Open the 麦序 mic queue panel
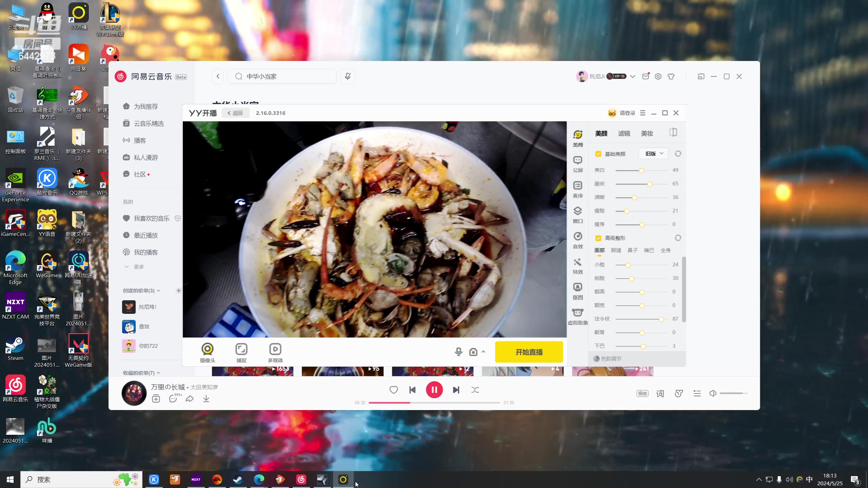 578,189
